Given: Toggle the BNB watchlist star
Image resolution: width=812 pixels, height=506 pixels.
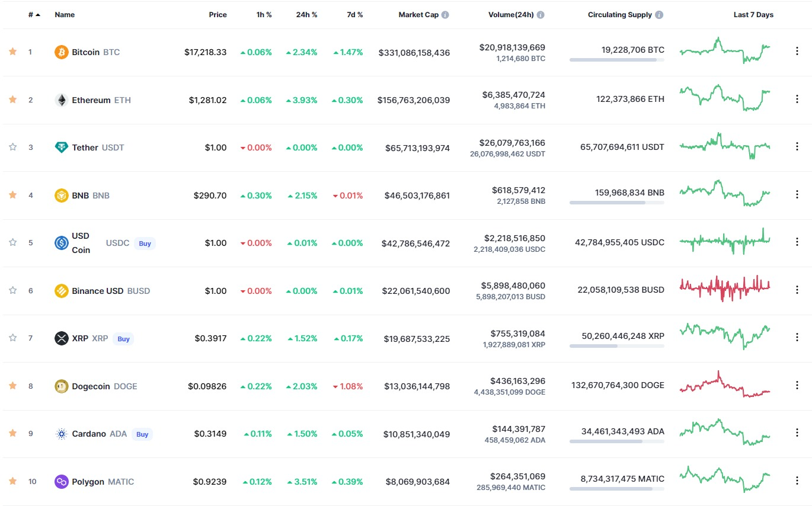Looking at the screenshot, I should 12,195.
